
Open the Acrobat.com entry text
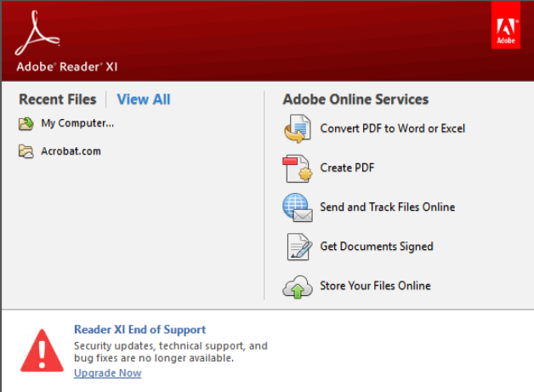point(71,151)
